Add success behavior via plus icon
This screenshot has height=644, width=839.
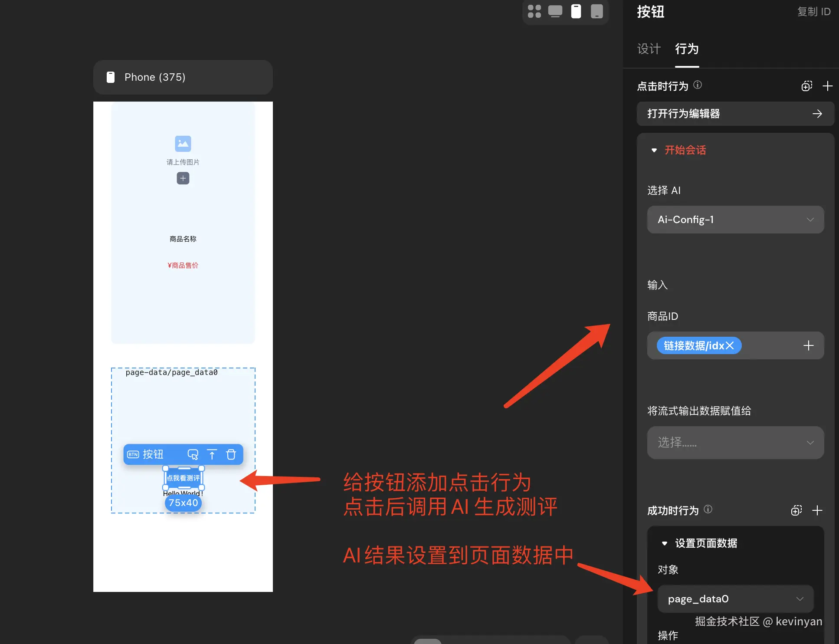click(817, 510)
